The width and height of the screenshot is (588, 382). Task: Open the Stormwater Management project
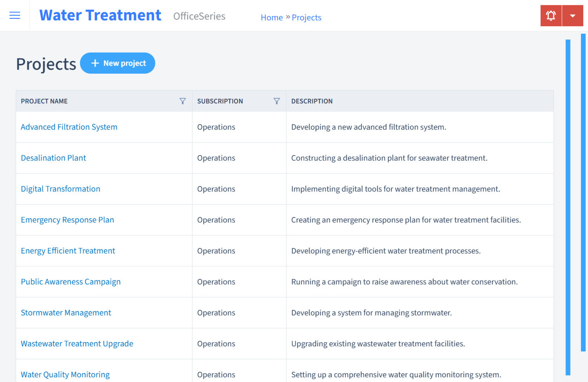click(66, 313)
